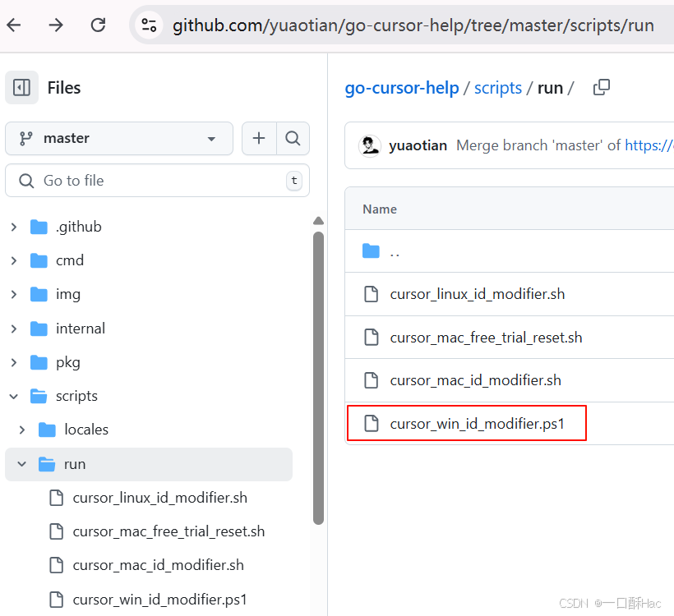Click file icon beside cursor_win_id_modifier.ps1 in list
This screenshot has width=674, height=616.
(372, 424)
